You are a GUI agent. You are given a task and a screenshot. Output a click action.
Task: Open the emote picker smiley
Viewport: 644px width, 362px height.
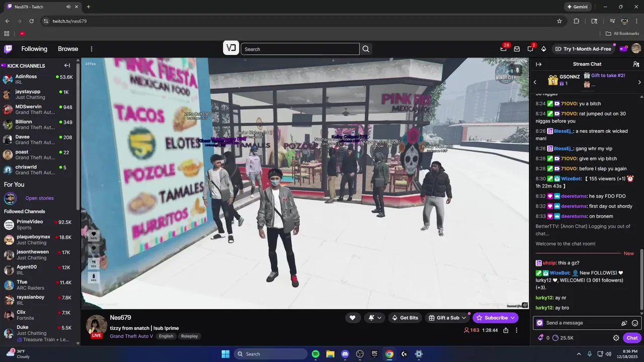pos(635,323)
